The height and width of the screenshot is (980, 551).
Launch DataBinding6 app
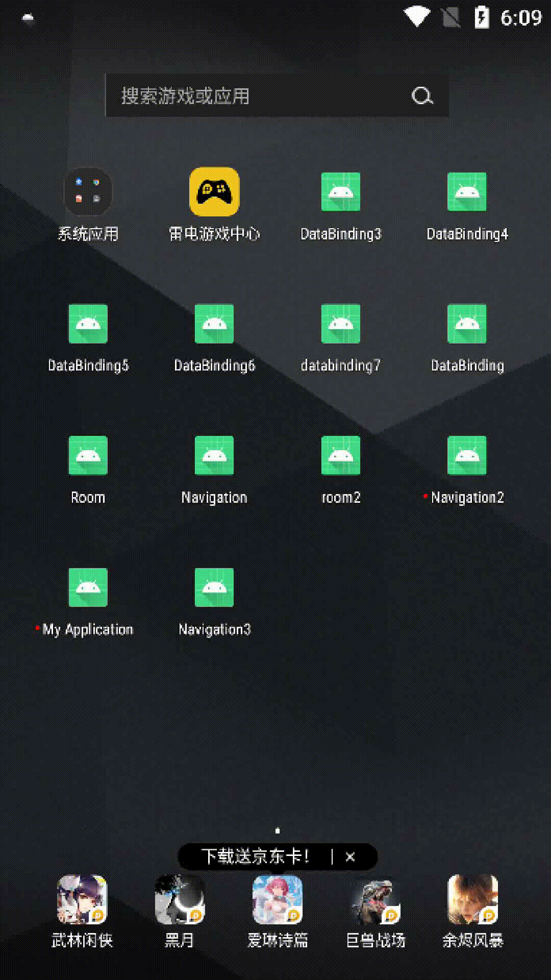pyautogui.click(x=214, y=324)
